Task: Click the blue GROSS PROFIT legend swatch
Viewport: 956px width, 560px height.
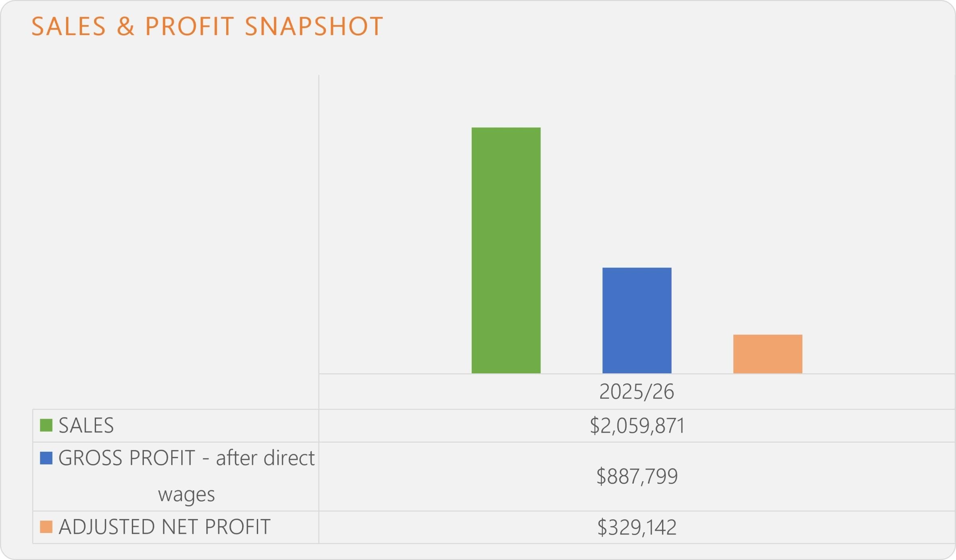Action: coord(46,458)
